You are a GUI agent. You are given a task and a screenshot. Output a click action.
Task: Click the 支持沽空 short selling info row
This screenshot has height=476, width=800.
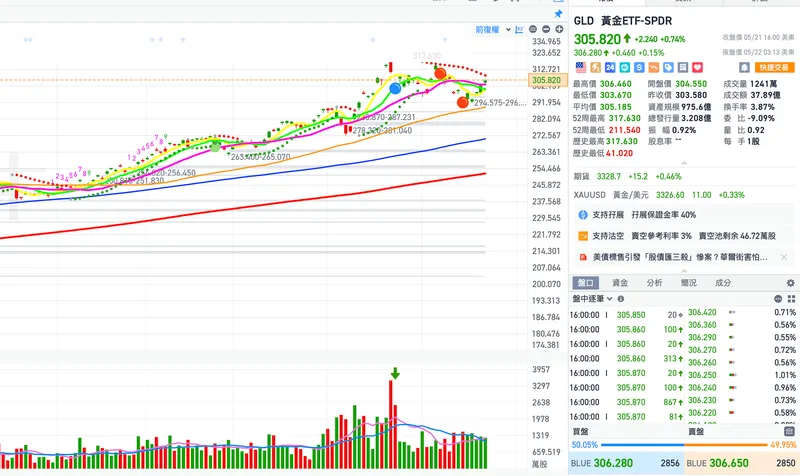coord(684,236)
